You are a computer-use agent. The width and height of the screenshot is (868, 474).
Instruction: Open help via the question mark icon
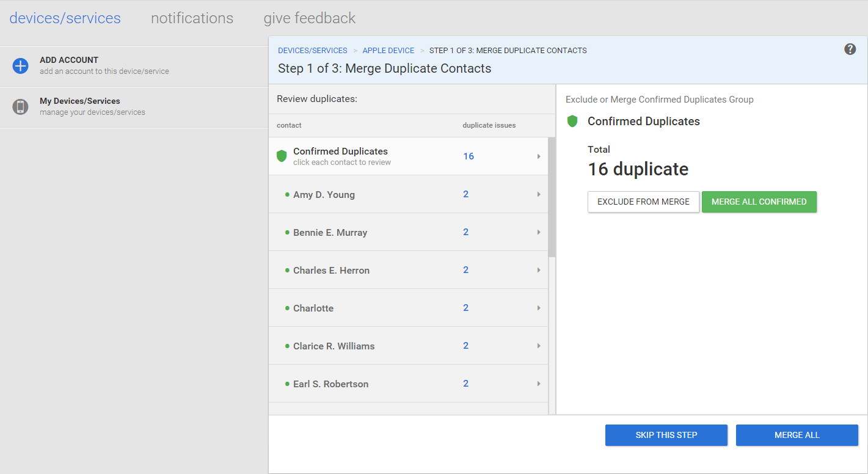(850, 49)
